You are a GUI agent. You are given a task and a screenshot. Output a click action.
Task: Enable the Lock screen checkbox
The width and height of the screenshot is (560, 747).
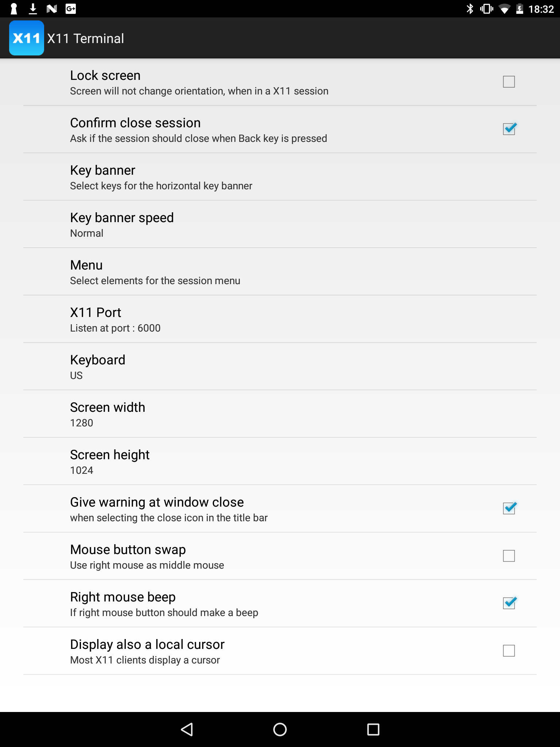(509, 82)
